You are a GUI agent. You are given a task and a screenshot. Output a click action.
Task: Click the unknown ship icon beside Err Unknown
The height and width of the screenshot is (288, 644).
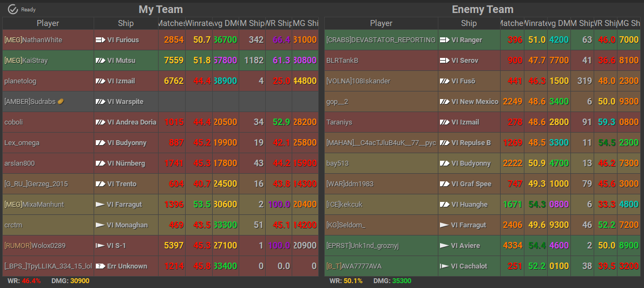point(100,266)
